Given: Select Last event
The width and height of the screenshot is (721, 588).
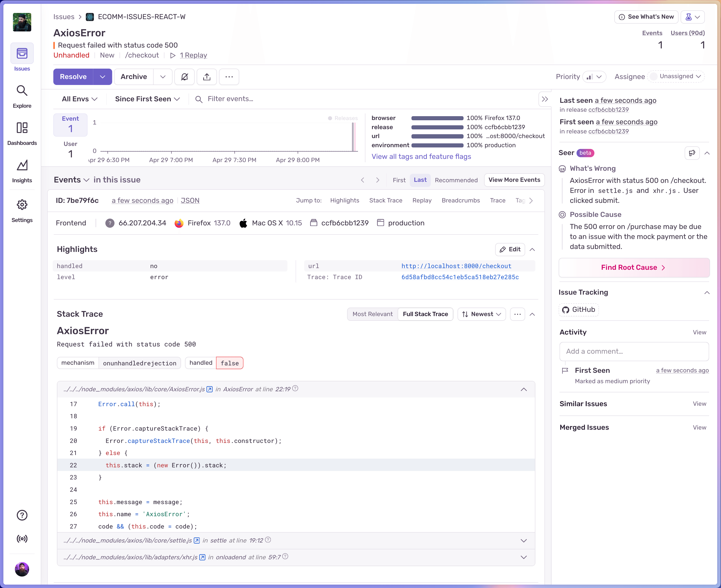Looking at the screenshot, I should point(420,180).
